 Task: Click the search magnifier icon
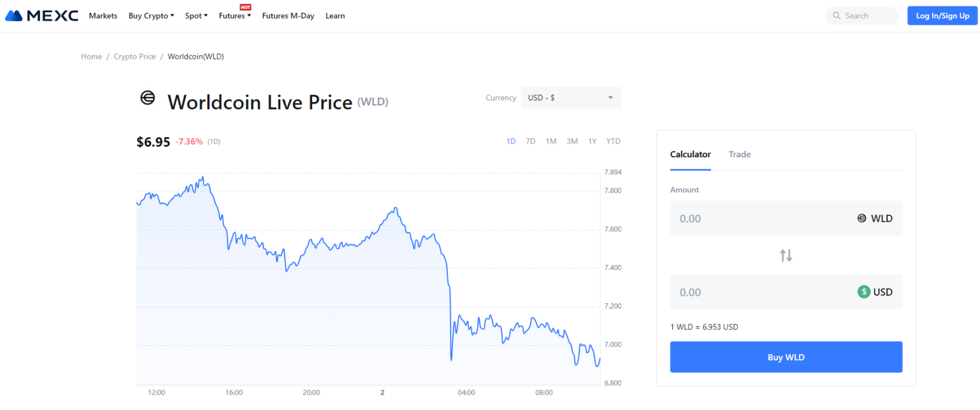coord(836,15)
